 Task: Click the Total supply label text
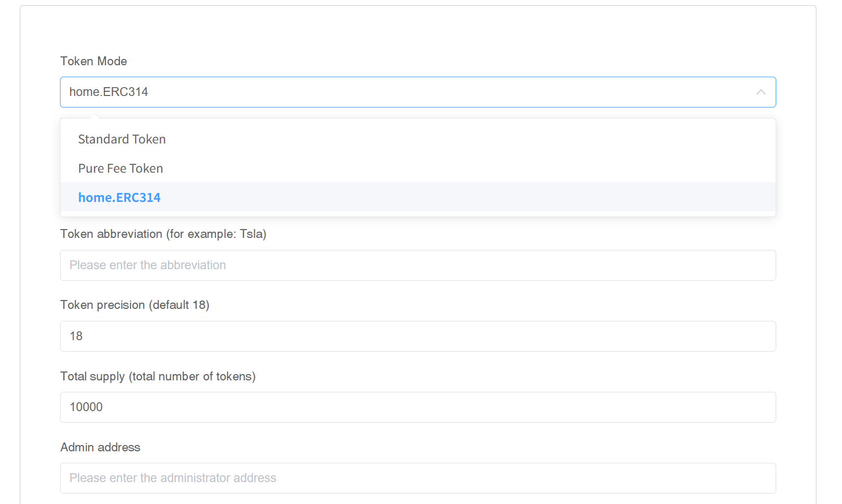coord(158,376)
